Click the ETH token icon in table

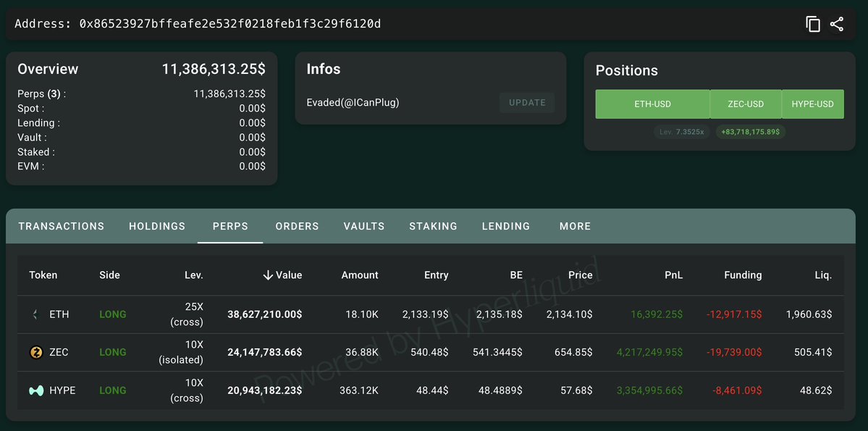(35, 314)
